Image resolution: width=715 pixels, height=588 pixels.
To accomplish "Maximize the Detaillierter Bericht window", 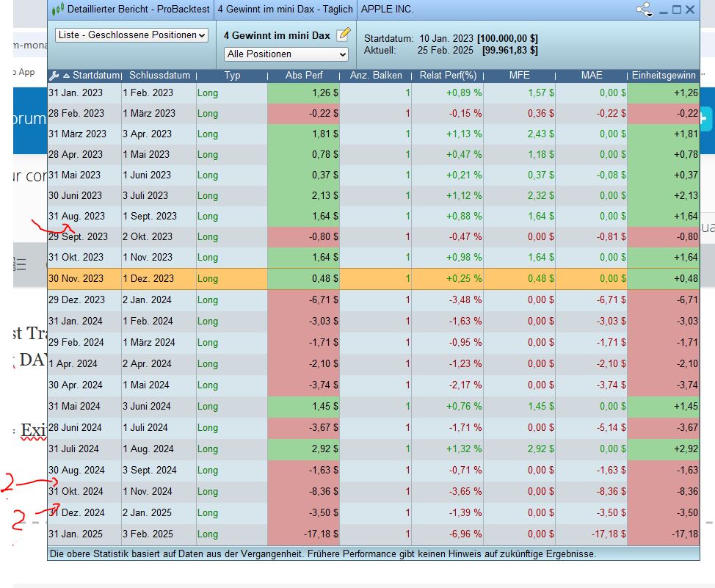I will click(677, 10).
